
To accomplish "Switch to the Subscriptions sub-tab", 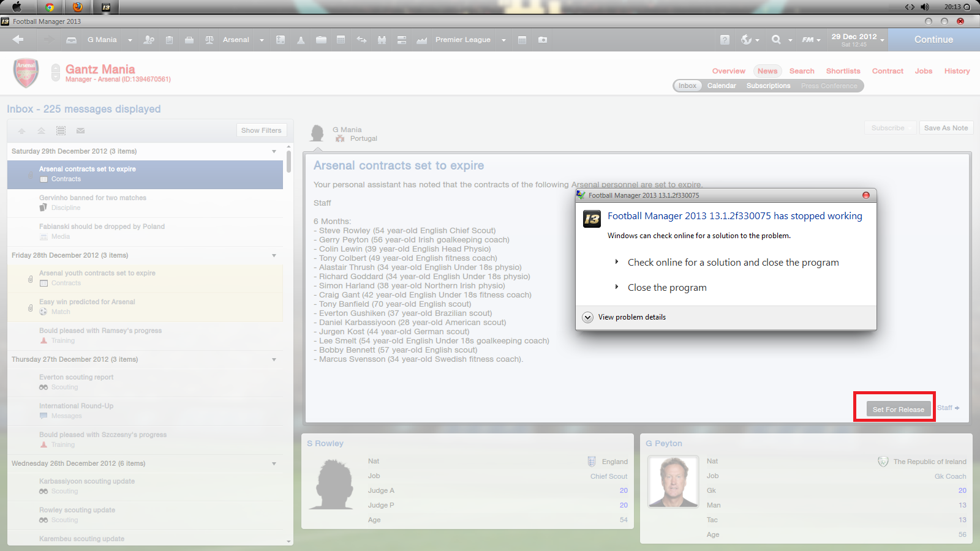I will coord(768,86).
